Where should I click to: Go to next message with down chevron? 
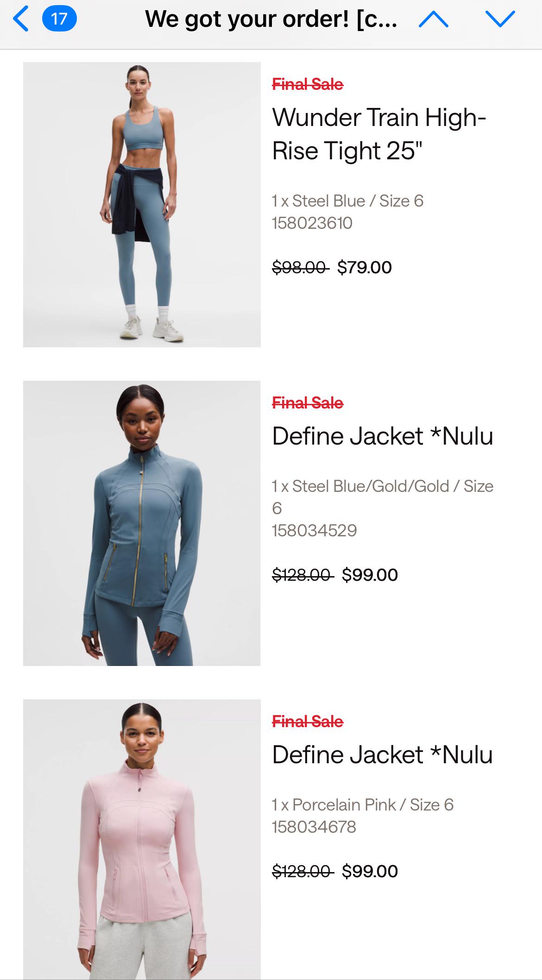point(500,19)
